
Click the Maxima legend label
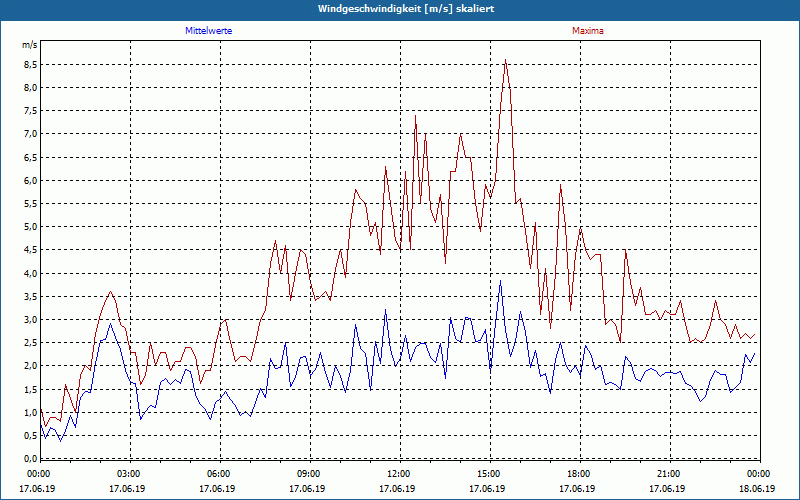[588, 31]
